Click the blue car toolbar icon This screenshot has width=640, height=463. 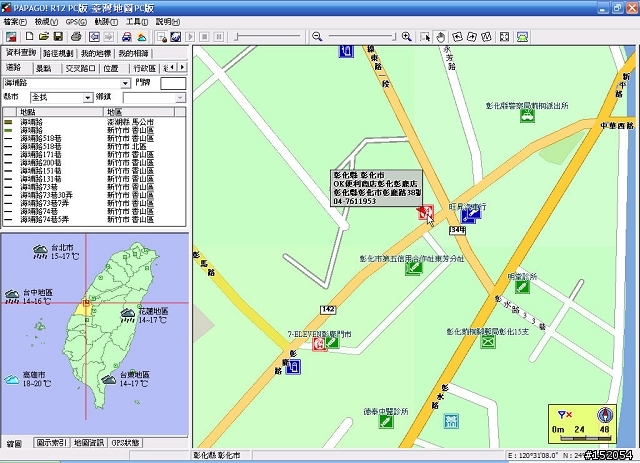click(127, 37)
